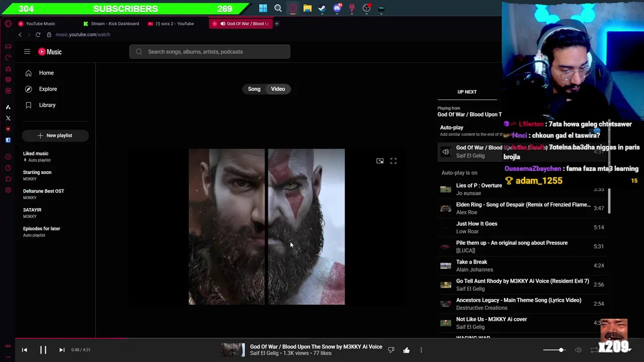Create a New playlist
Viewport: 644px width, 362px height.
(55, 135)
